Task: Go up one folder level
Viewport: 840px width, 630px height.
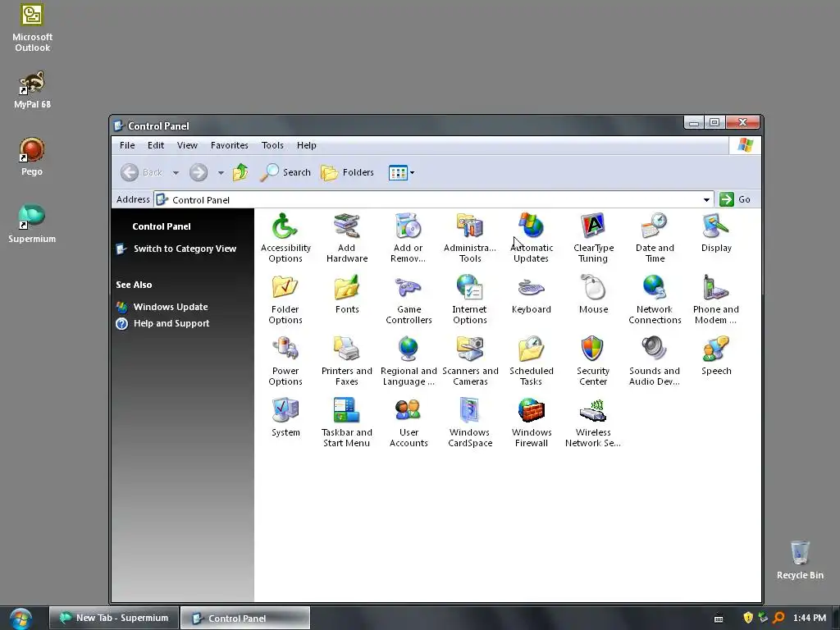Action: click(240, 172)
